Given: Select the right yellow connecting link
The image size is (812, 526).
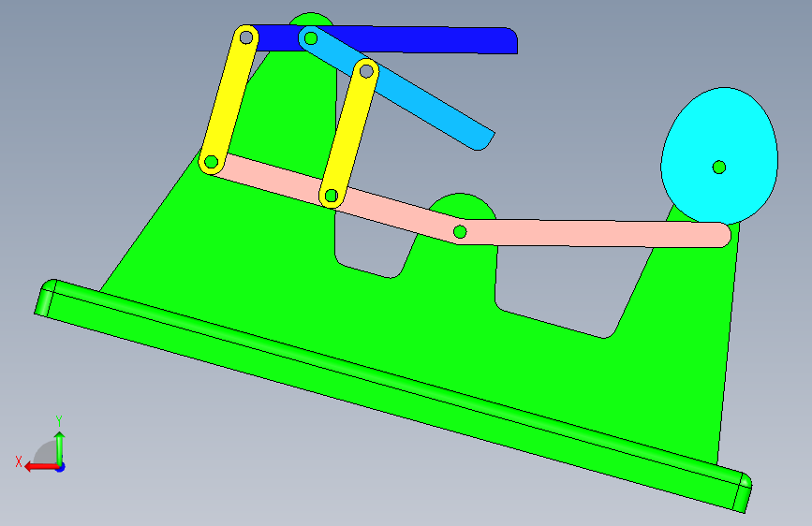Looking at the screenshot, I should point(348,134).
